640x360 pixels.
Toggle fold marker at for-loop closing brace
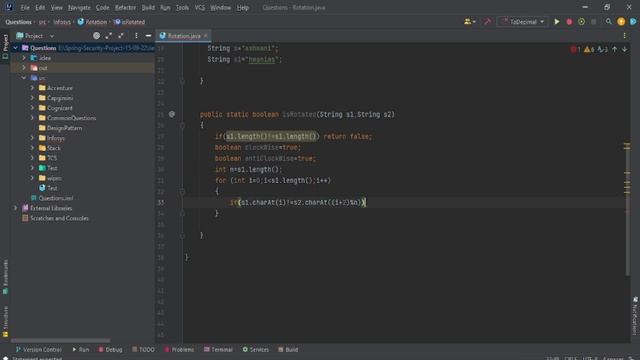tap(182, 213)
